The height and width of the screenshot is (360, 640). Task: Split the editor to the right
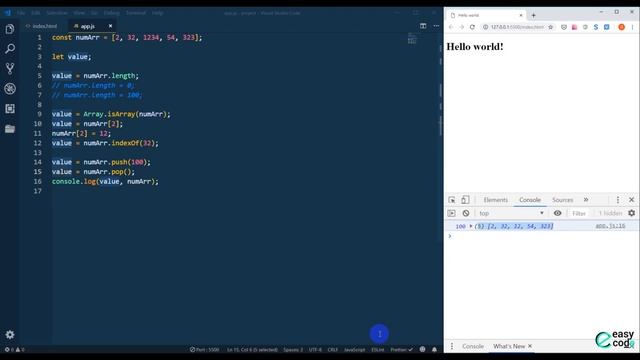point(423,26)
